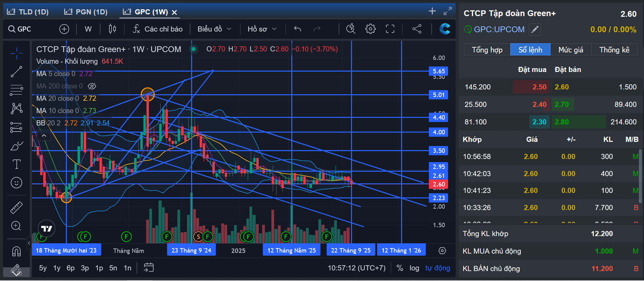Click the 12 Tháng 1 '26 date label

401,250
